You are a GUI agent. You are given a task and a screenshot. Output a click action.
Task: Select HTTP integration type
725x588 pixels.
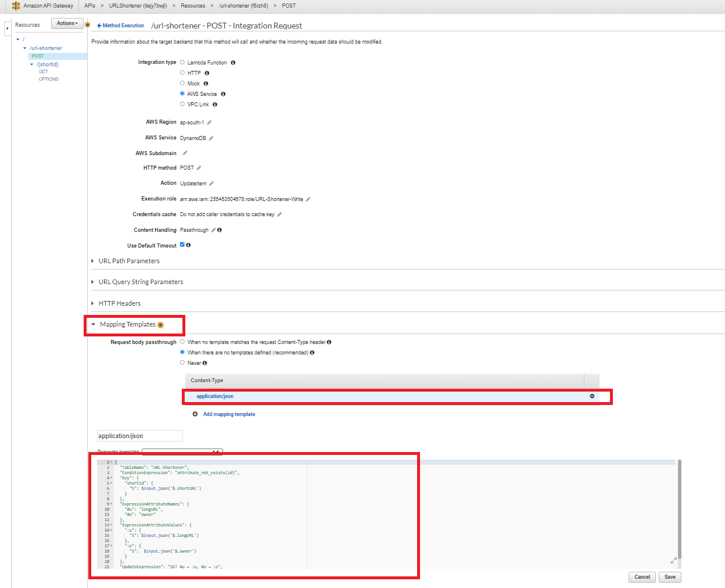tap(182, 73)
